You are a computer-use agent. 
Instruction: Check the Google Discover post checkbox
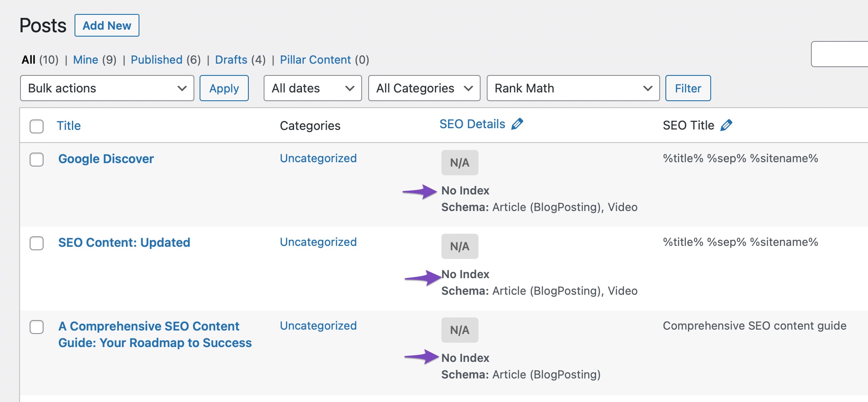37,160
